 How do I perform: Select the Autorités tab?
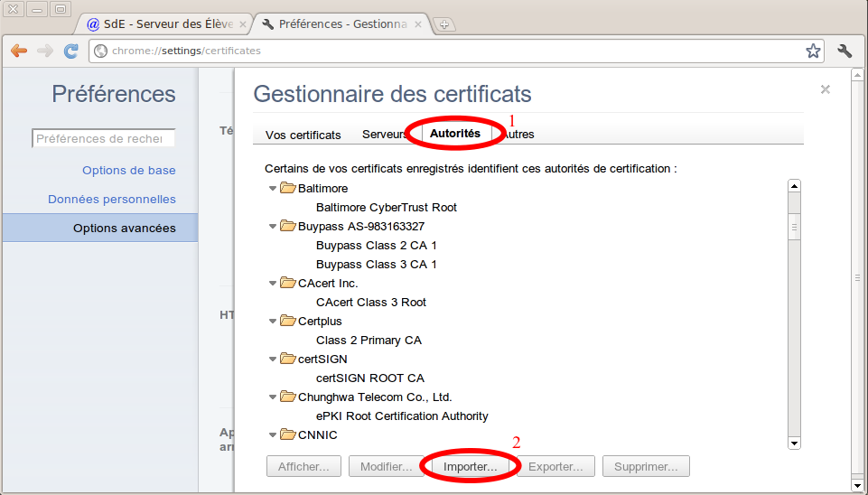point(454,134)
